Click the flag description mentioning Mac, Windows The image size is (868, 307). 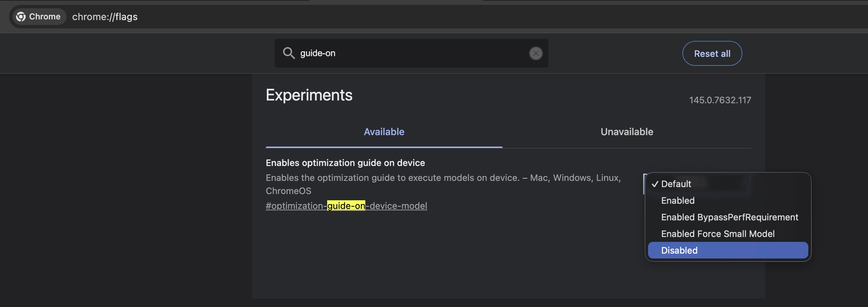pyautogui.click(x=443, y=178)
